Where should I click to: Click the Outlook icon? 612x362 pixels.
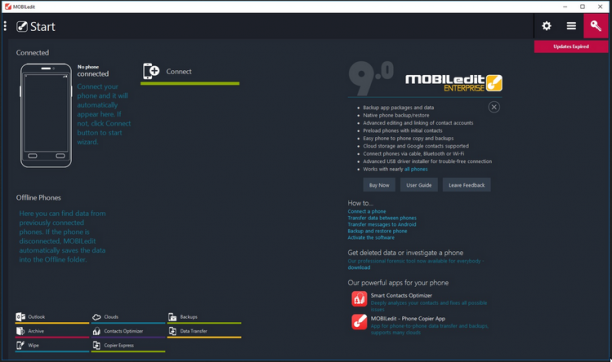point(20,317)
